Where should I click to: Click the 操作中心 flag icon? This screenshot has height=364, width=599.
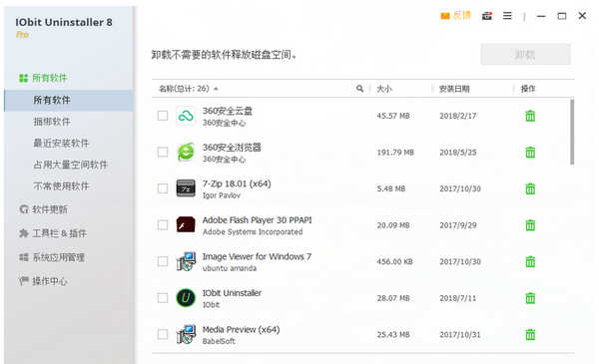pos(24,281)
